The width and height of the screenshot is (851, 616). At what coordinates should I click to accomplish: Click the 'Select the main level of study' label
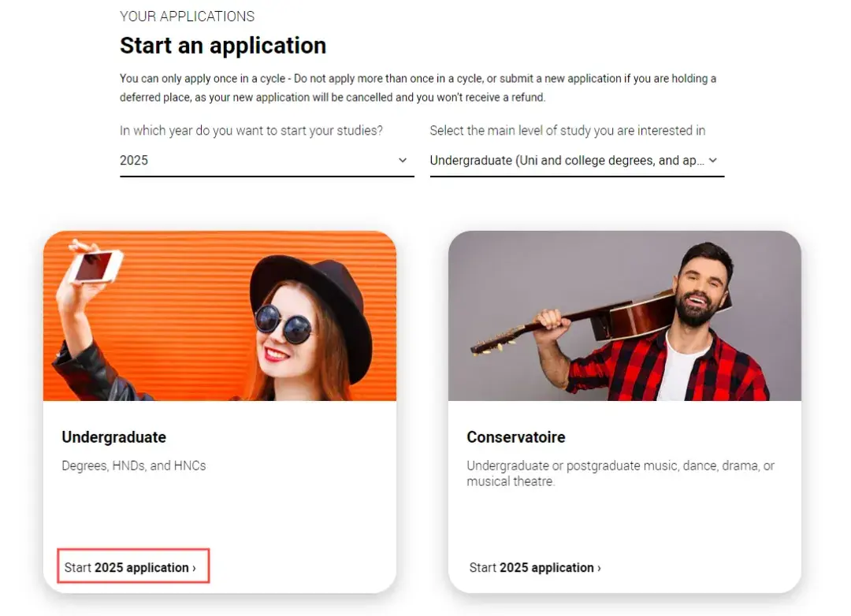[x=567, y=131]
